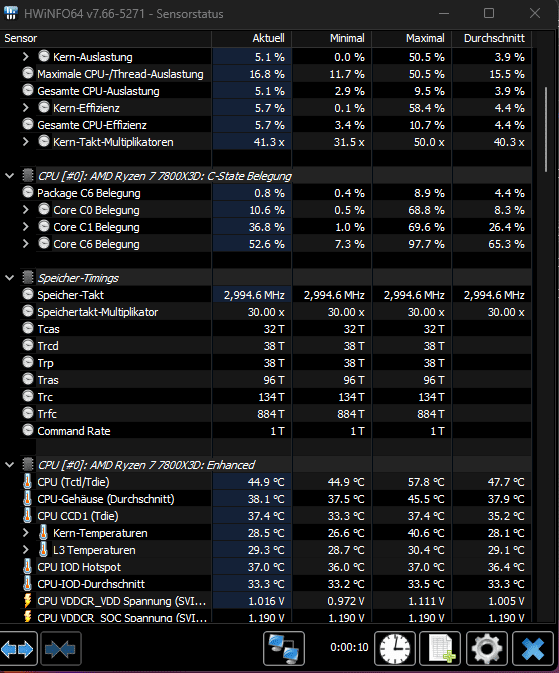This screenshot has height=673, width=559.
Task: Click the thermometer icon beside CPU (Tctl/Tdie)
Action: [27, 482]
